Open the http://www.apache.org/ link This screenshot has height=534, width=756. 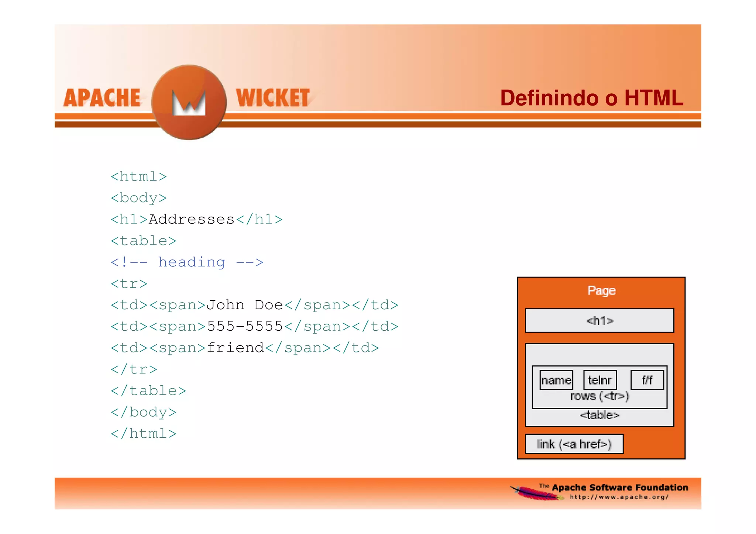[x=619, y=497]
